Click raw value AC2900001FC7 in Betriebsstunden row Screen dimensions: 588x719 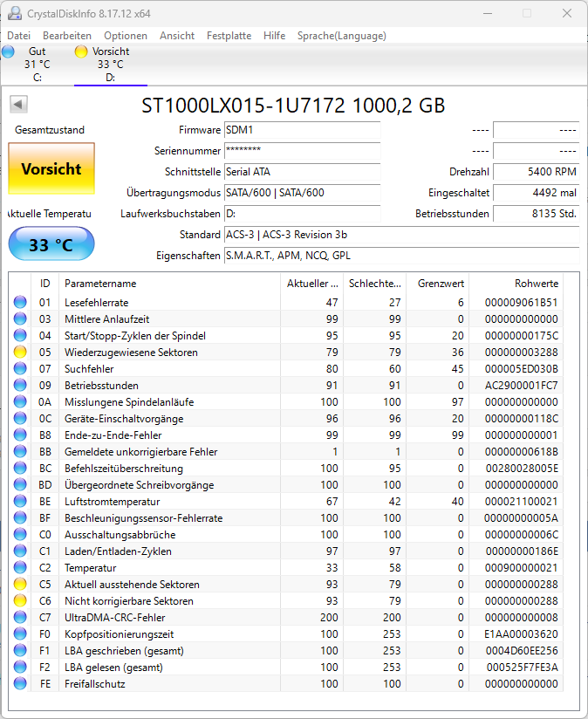[x=522, y=385]
